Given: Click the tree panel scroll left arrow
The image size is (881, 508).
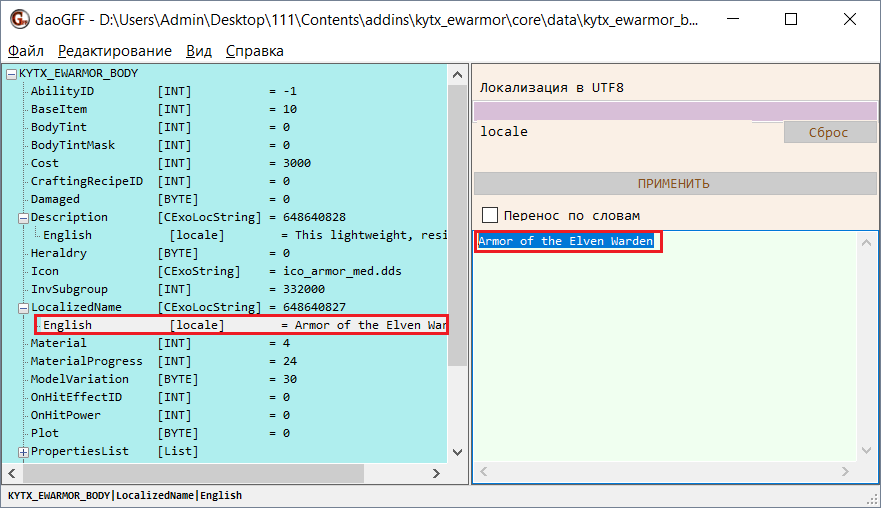Looking at the screenshot, I should (x=12, y=474).
